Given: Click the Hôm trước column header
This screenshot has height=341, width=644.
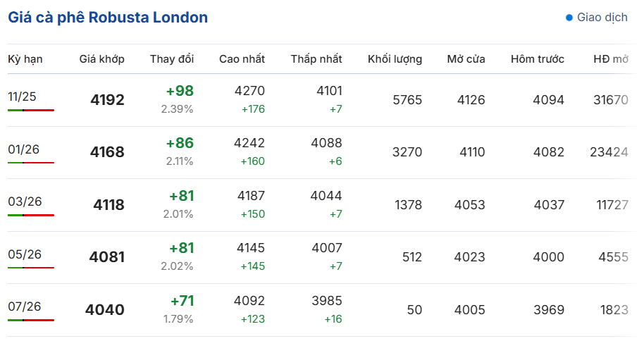Looking at the screenshot, I should point(537,59).
